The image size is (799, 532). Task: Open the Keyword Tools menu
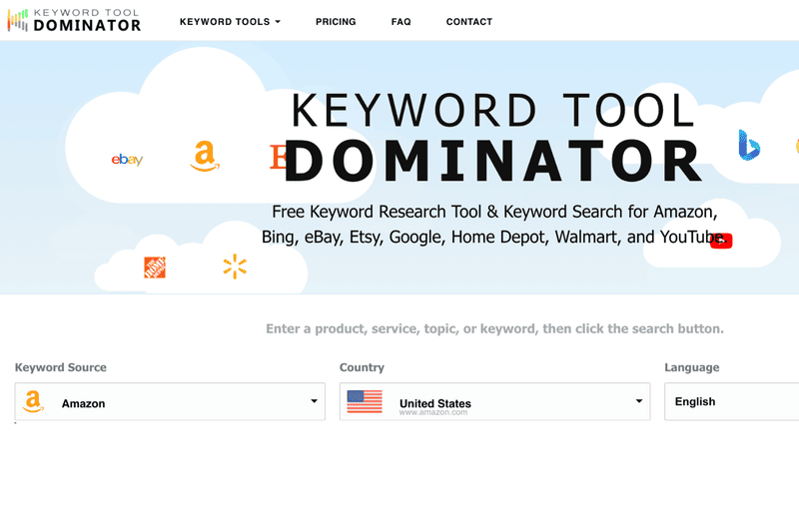230,22
